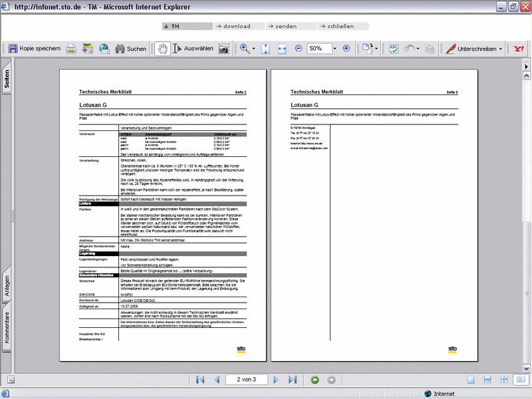532x399 pixels.
Task: Select the TM tab
Action: coord(188,26)
